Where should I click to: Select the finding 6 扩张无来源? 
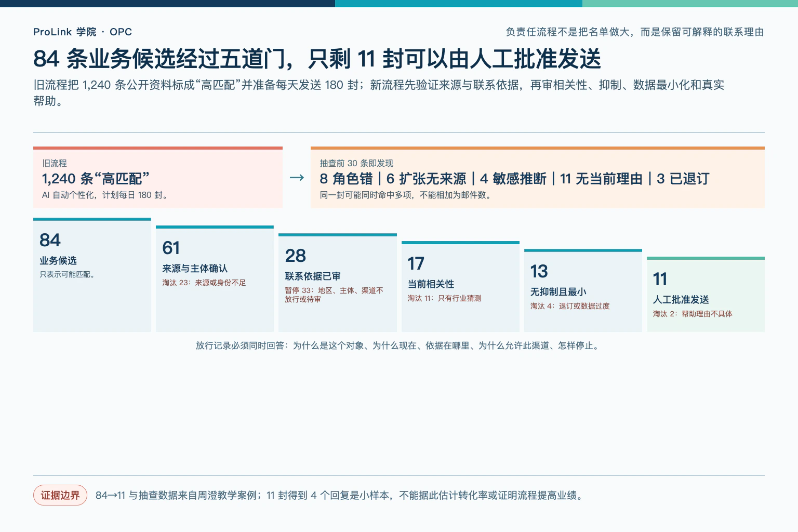pos(426,179)
